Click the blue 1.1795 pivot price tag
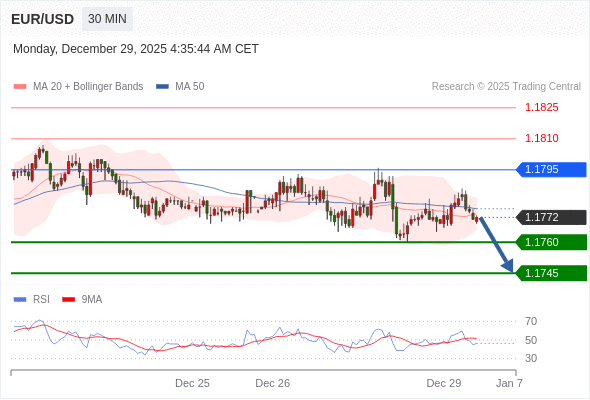Viewport: 590px width, 400px height. click(551, 170)
